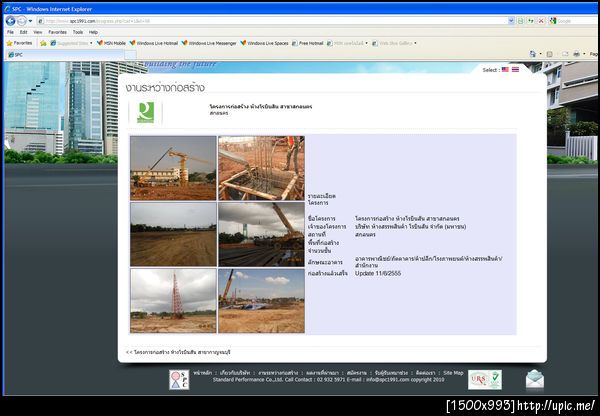Viewport: 600px width, 416px height.
Task: Click the Home icon in command bar
Action: click(533, 54)
